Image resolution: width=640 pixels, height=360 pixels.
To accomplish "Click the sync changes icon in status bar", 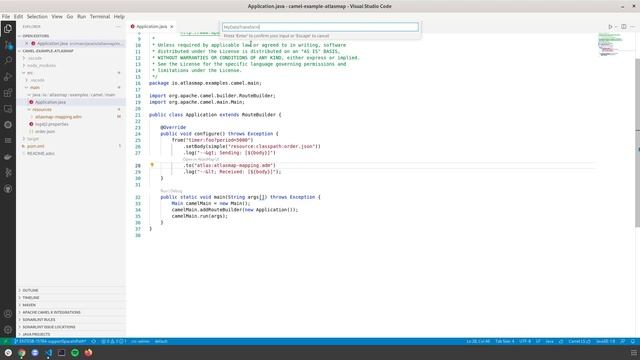I will click(x=93, y=341).
